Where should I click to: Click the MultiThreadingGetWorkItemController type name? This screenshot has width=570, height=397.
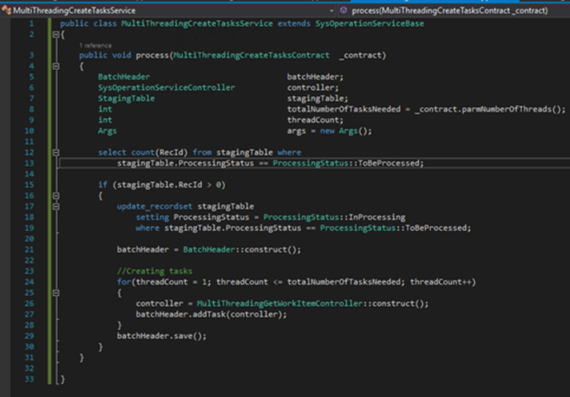point(280,304)
